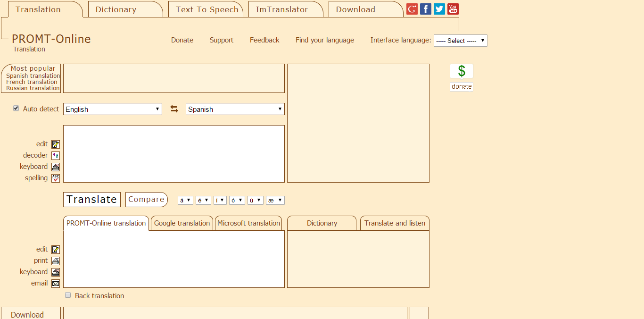The height and width of the screenshot is (319, 644).
Task: Click the spelling label
Action: coord(36,178)
